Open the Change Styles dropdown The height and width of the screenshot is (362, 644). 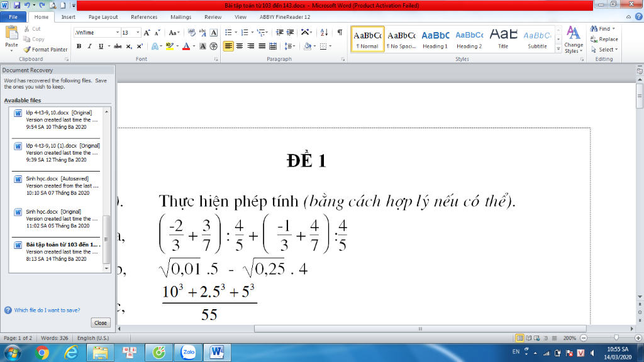[x=574, y=40]
